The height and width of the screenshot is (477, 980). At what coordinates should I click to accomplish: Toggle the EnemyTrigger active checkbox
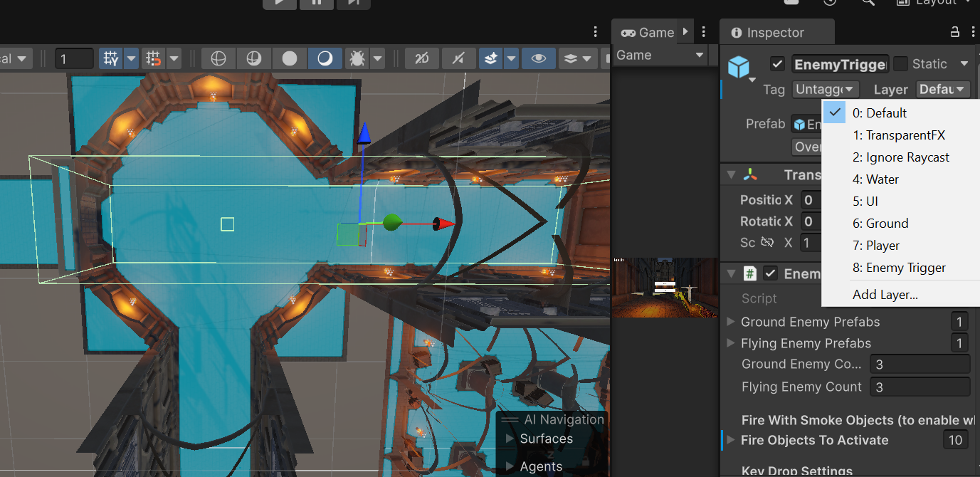(777, 63)
